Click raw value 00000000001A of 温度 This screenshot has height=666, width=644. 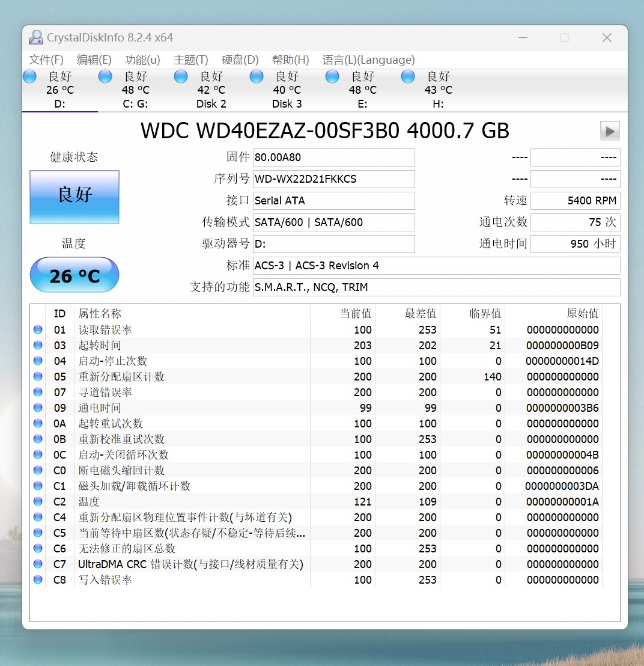(562, 502)
